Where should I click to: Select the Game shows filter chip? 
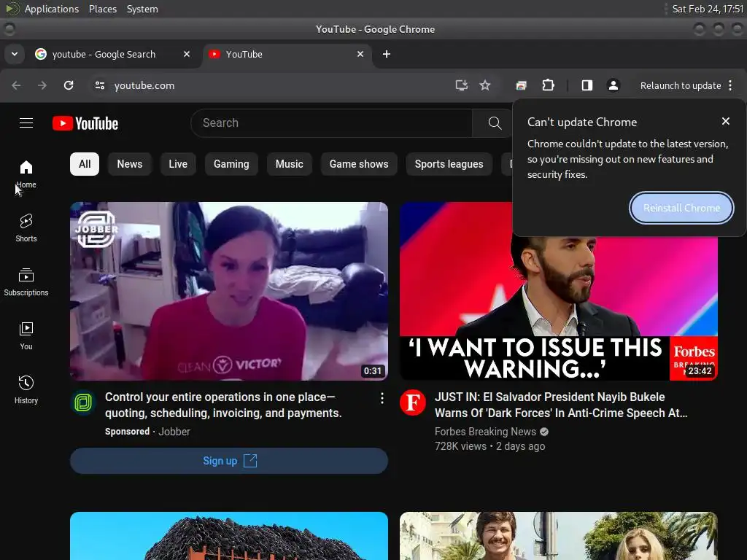click(x=359, y=164)
